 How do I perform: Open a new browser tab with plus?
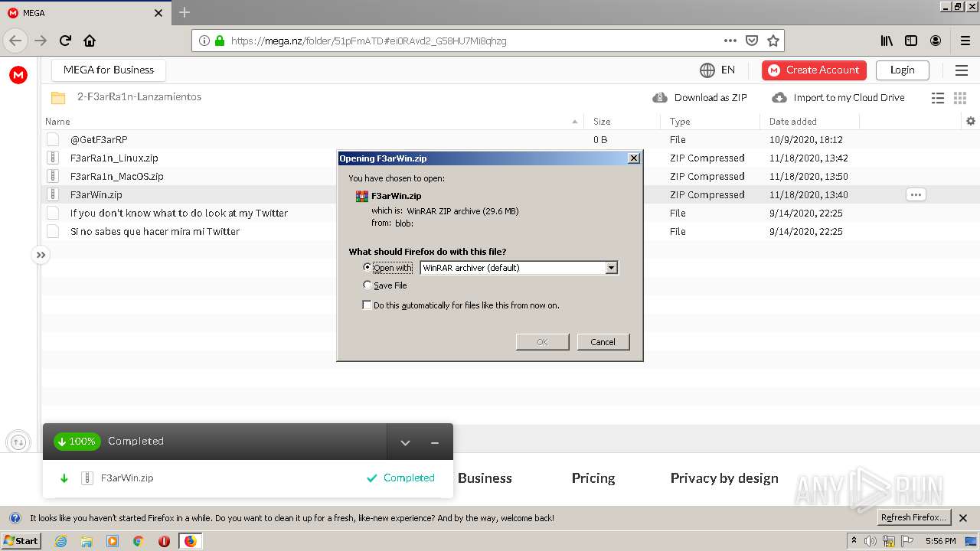pos(185,12)
